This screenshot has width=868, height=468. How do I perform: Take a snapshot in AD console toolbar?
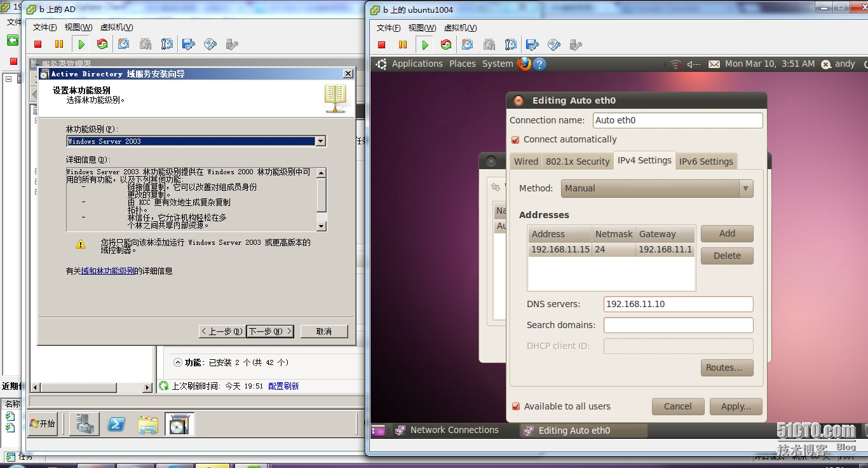coord(124,45)
